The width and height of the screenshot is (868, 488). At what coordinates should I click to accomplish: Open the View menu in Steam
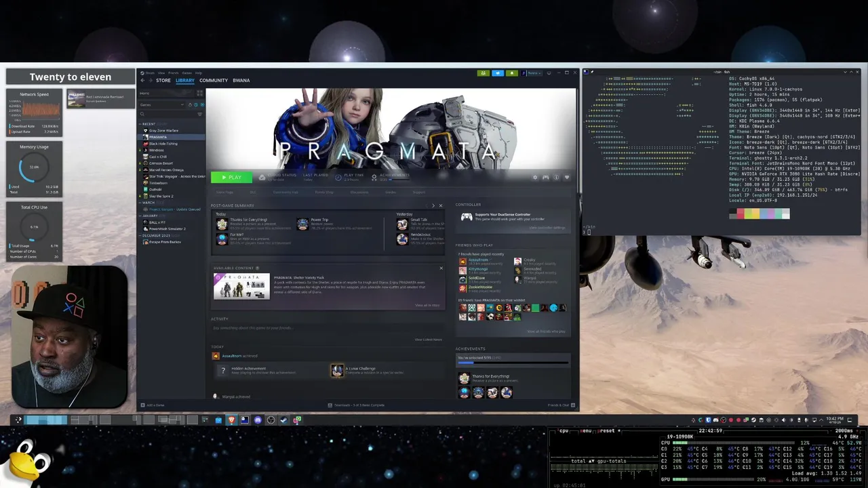161,73
